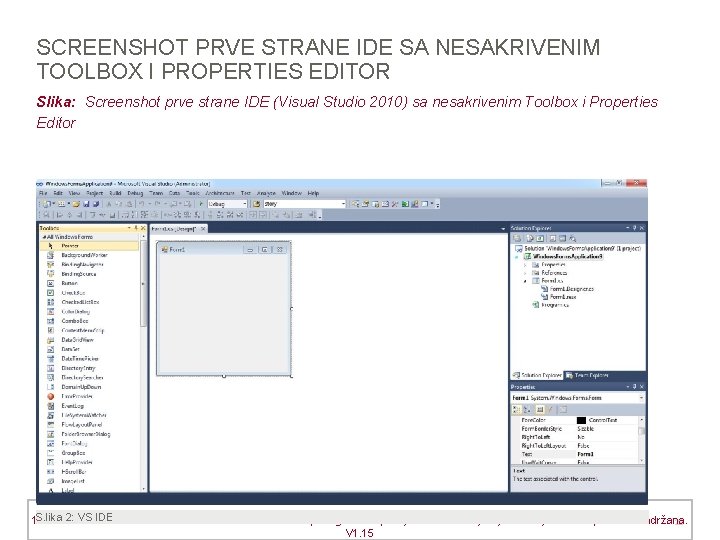Viewport: 720px width, 540px height.
Task: Click the Save toolbar icon
Action: tap(86, 204)
